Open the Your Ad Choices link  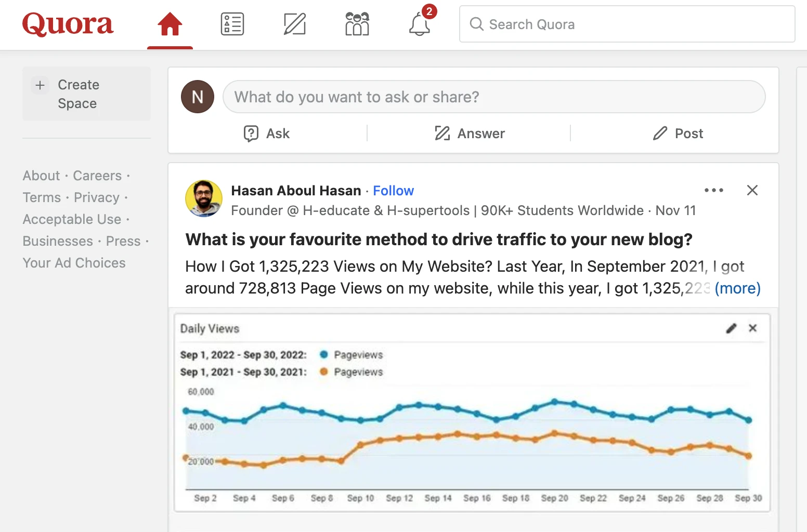(x=74, y=263)
